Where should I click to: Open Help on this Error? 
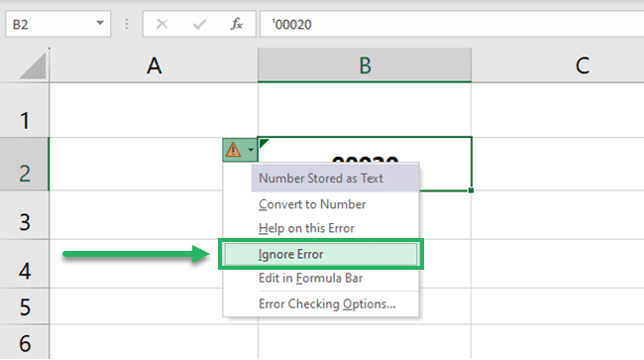(x=306, y=228)
